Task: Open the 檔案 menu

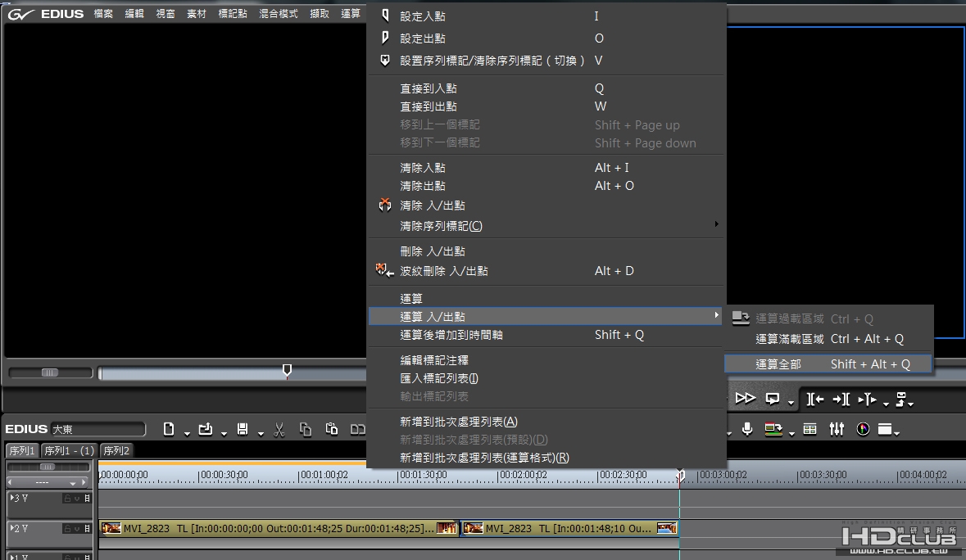Action: [103, 14]
